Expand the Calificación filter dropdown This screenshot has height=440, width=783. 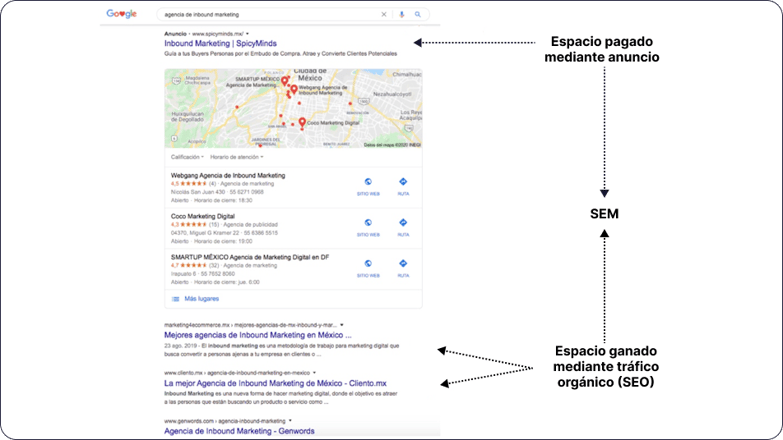(x=187, y=157)
